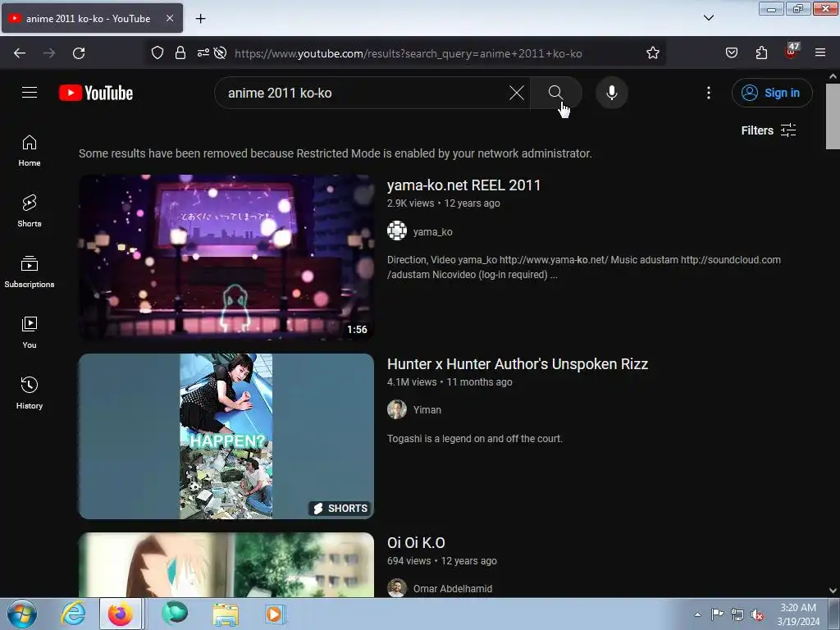The width and height of the screenshot is (840, 630).
Task: Open the Firefox extensions puzzle icon
Action: coord(761,53)
